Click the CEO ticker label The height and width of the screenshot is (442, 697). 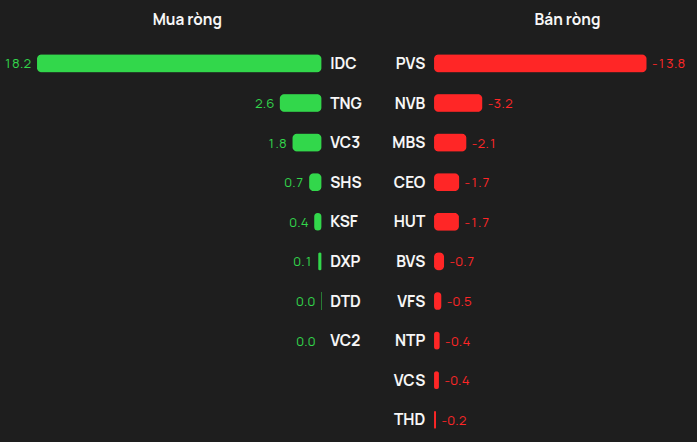coord(409,182)
